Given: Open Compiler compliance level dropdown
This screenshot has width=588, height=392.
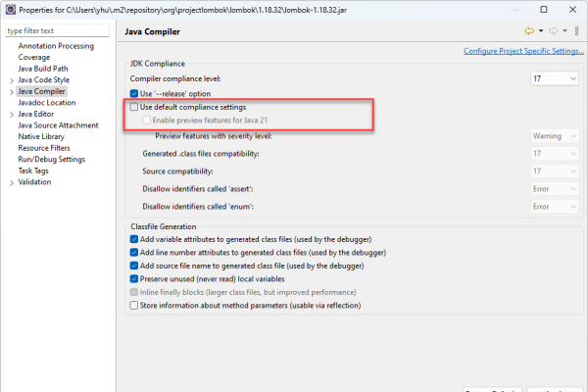Looking at the screenshot, I should 554,78.
